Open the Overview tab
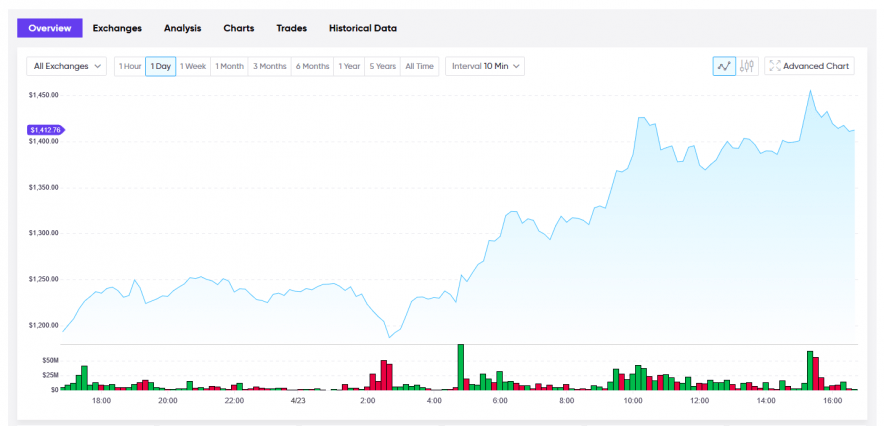Image resolution: width=884 pixels, height=426 pixels. (x=50, y=28)
